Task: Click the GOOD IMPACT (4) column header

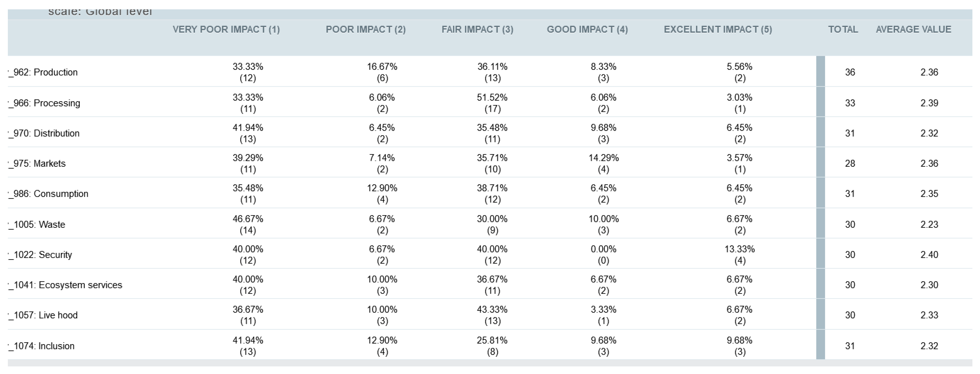Action: pyautogui.click(x=587, y=30)
